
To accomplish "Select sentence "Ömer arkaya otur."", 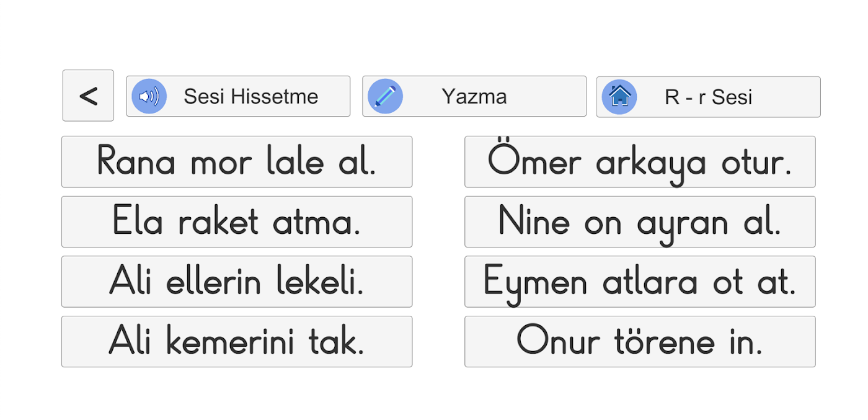I will [x=640, y=162].
